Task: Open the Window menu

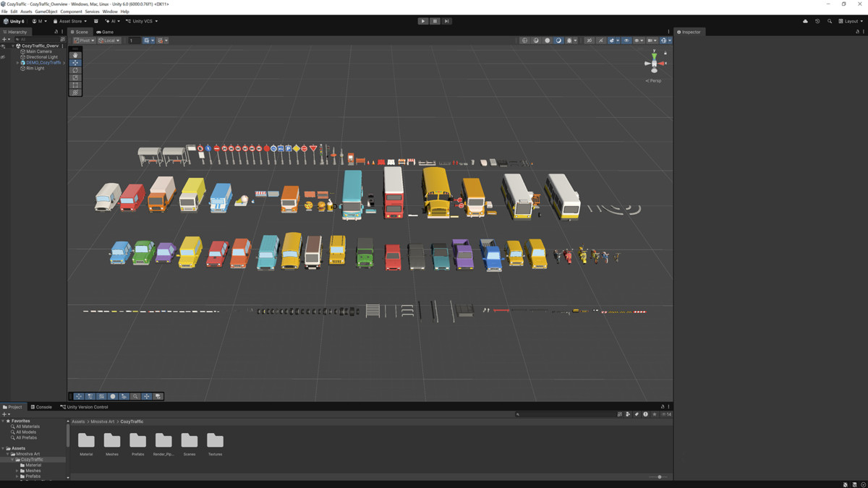Action: (x=110, y=12)
